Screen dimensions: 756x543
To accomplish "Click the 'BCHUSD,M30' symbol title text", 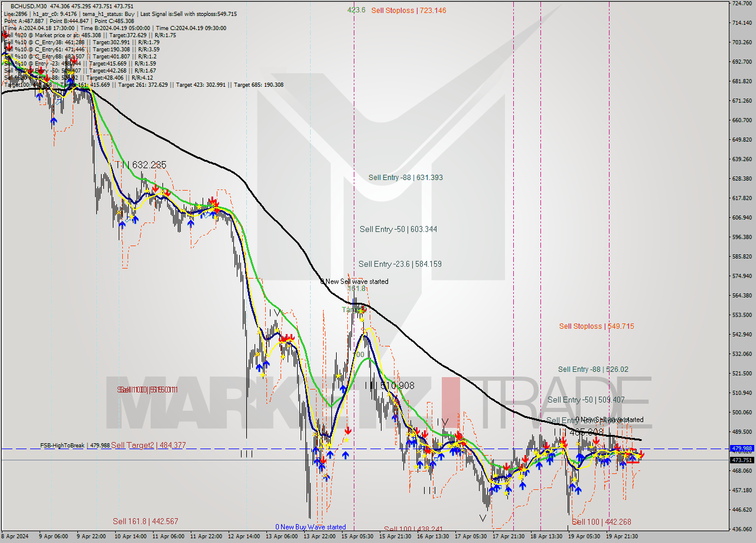I will click(29, 6).
